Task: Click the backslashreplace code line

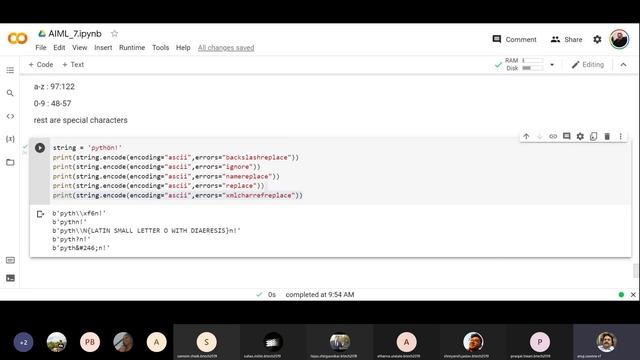Action: click(x=176, y=157)
